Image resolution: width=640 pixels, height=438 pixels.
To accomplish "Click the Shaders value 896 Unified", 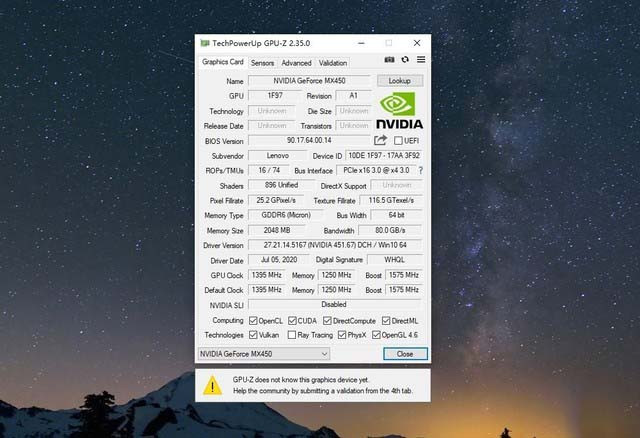I will click(281, 185).
